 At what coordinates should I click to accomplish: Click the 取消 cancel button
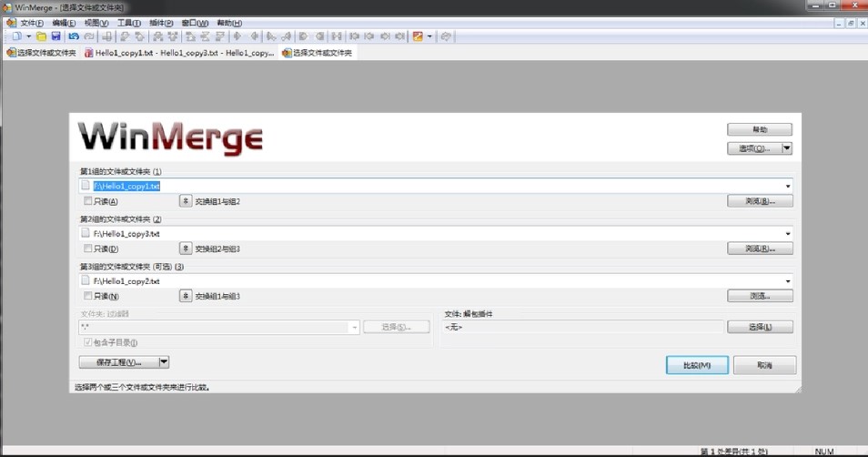coord(764,365)
